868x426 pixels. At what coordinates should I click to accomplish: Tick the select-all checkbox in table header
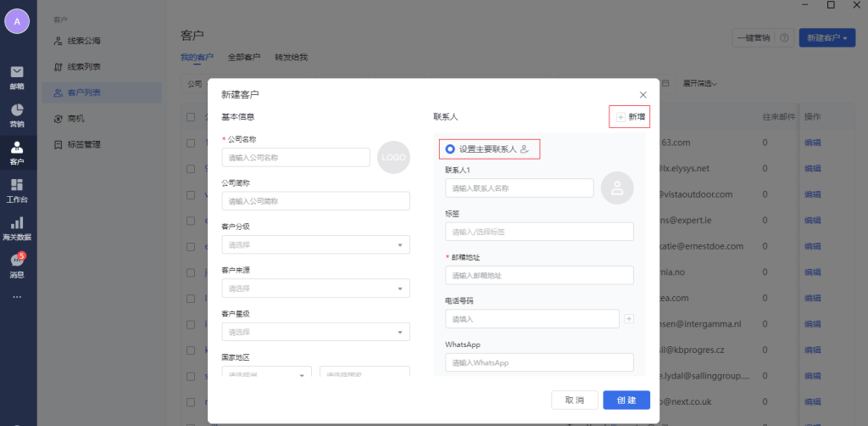tap(191, 116)
